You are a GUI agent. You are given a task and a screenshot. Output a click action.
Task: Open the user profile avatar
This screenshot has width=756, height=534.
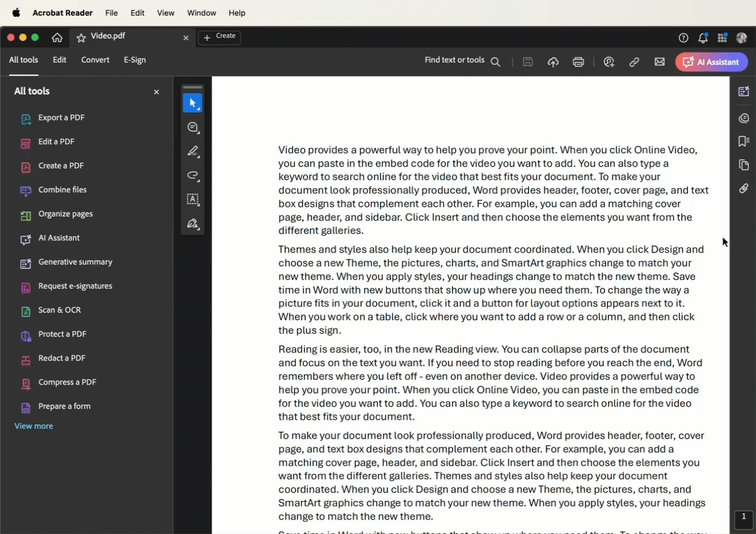pos(742,38)
